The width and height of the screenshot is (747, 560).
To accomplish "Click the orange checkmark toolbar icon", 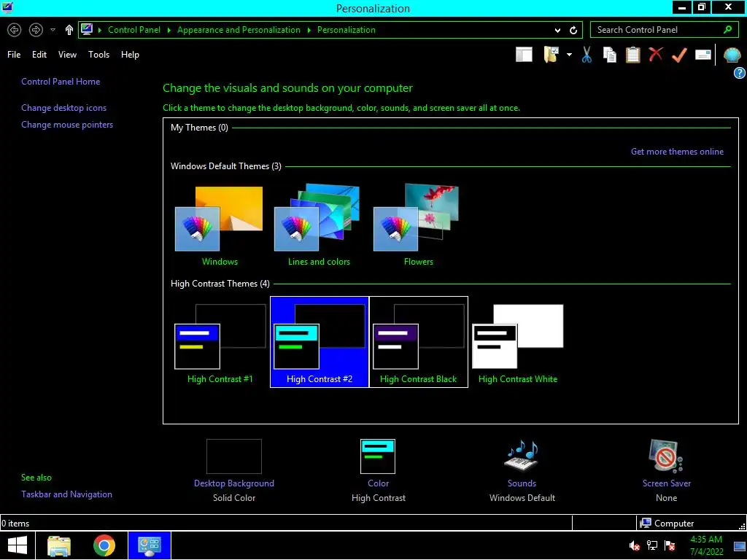I will pos(679,55).
